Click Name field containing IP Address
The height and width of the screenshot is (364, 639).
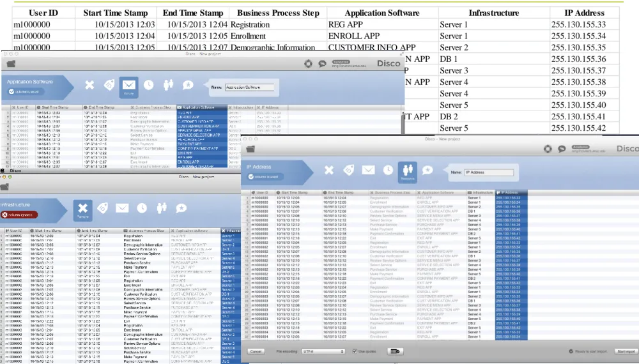(x=489, y=172)
